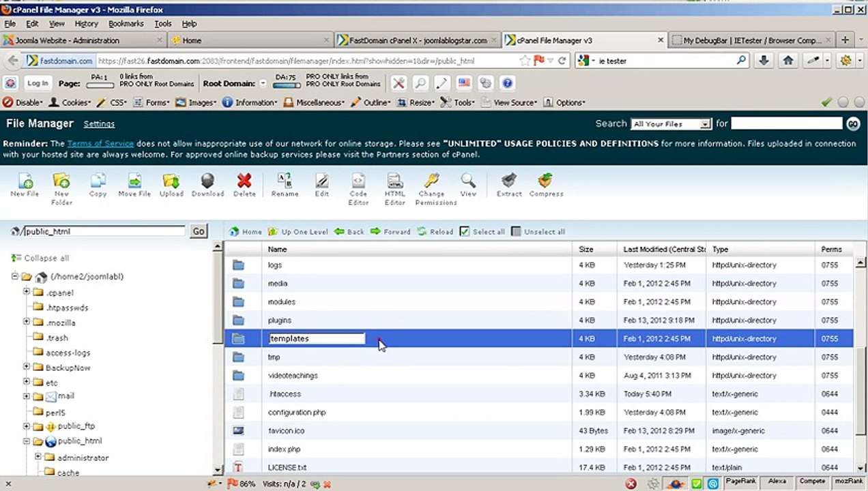Open the Bookmarks menu
The image size is (868, 491).
(x=126, y=23)
